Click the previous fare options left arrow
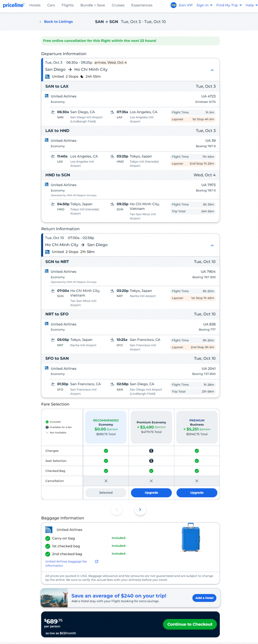 (x=117, y=510)
